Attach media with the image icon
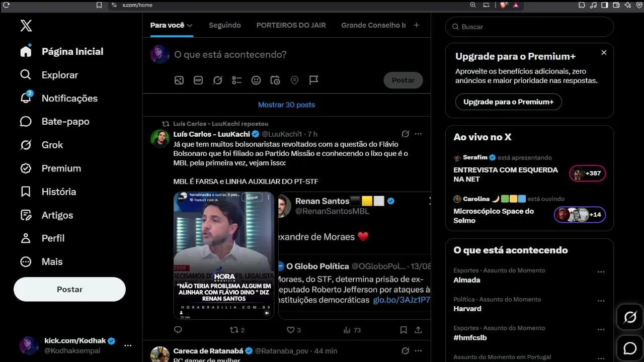This screenshot has height=362, width=644. (179, 80)
